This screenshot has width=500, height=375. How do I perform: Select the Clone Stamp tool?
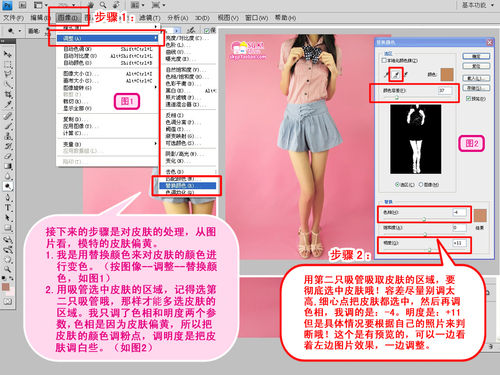(x=7, y=136)
